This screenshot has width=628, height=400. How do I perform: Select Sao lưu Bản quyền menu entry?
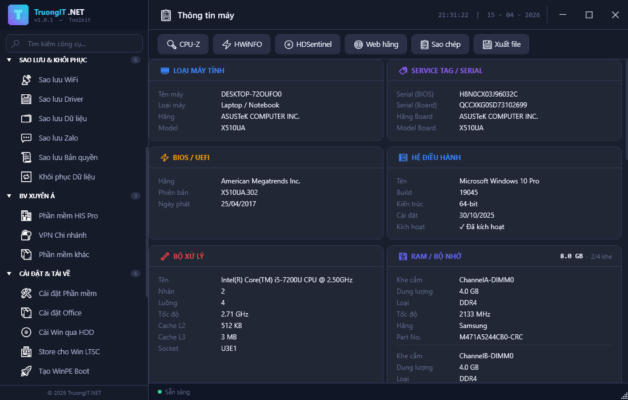(x=68, y=157)
